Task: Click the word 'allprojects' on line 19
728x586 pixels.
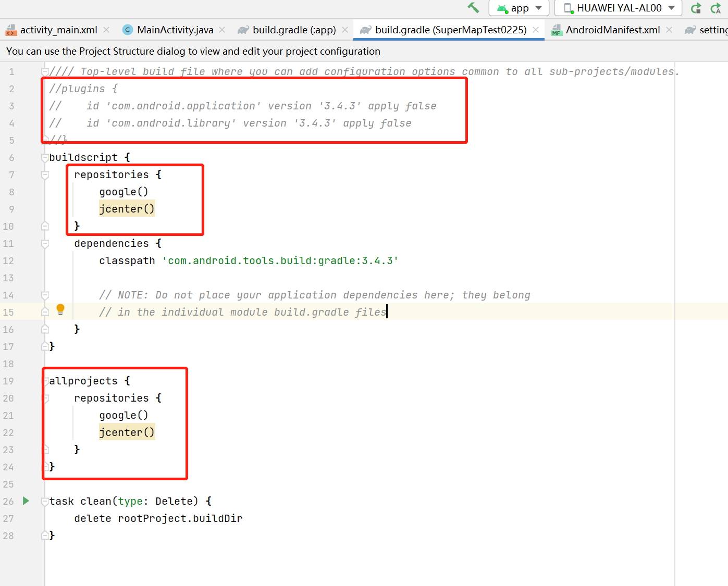Action: pyautogui.click(x=83, y=381)
